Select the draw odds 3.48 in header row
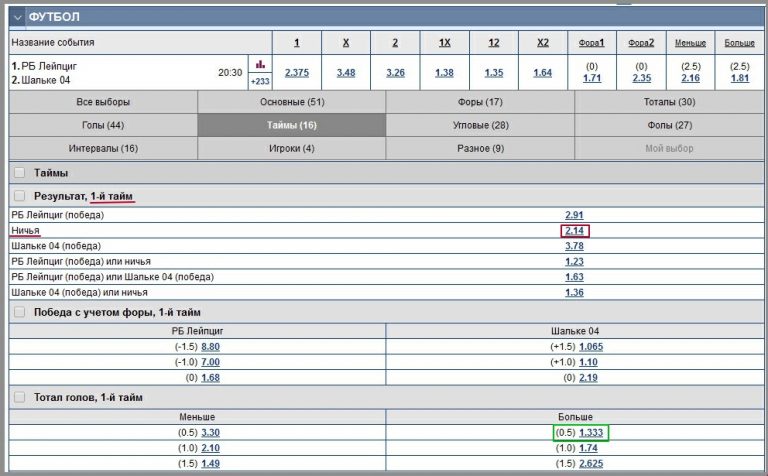 [x=346, y=72]
